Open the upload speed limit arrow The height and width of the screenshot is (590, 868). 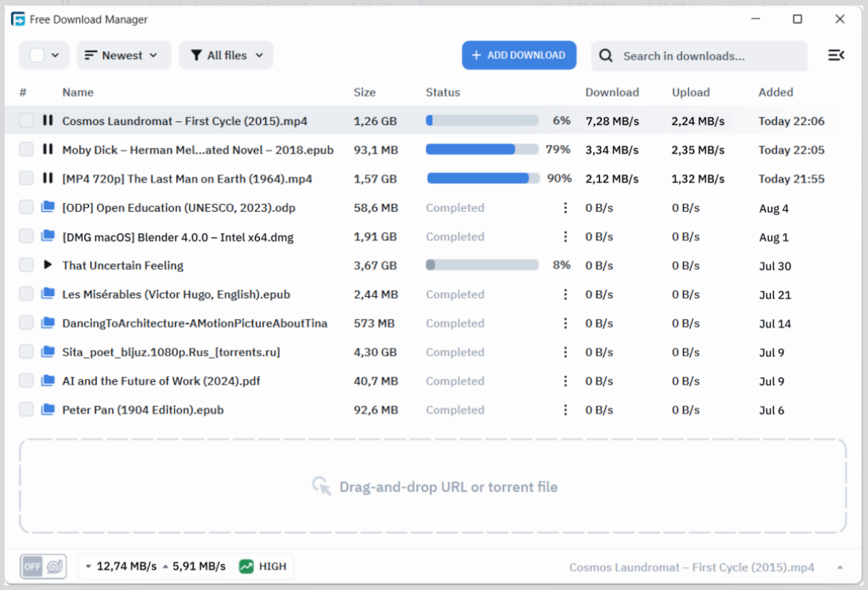(165, 566)
